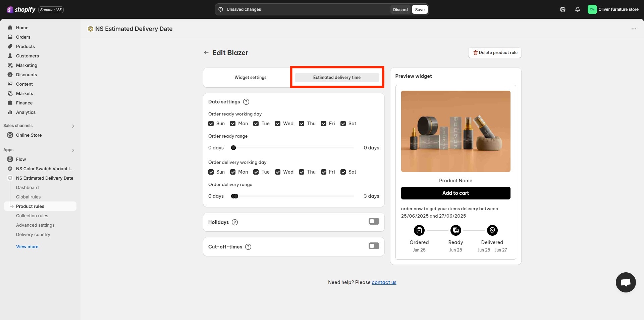Click the Save button

pos(420,9)
